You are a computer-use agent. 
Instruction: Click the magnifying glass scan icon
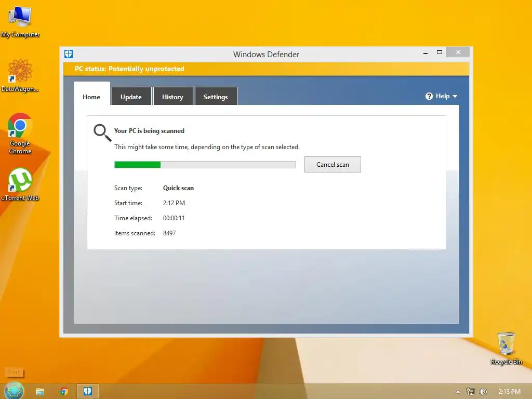[x=102, y=132]
